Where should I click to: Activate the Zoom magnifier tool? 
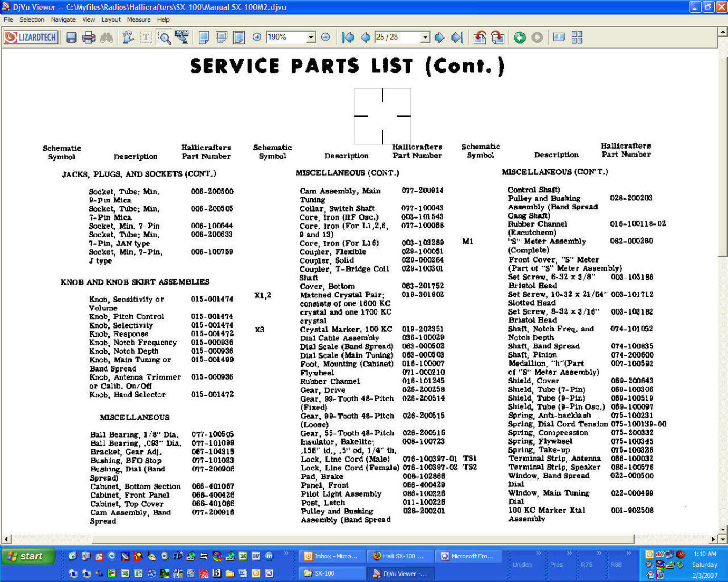[164, 37]
